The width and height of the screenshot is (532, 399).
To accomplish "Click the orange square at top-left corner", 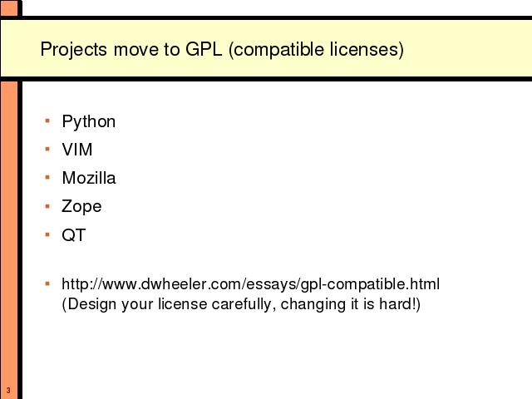I will click(9, 7).
